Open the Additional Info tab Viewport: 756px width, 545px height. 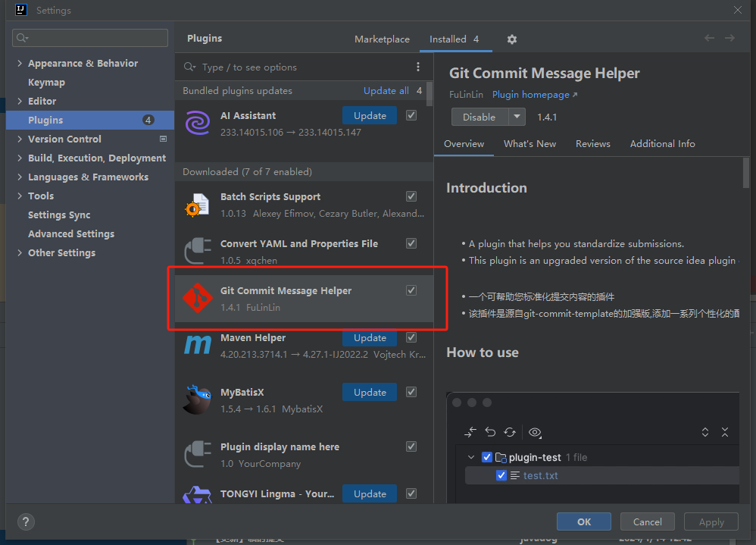click(x=663, y=144)
